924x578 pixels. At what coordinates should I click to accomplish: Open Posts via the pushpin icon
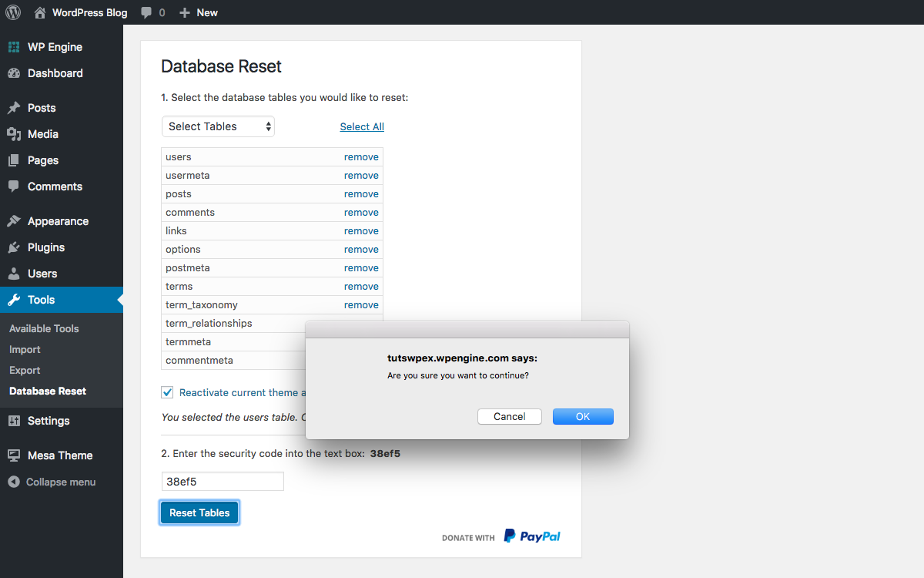coord(14,108)
